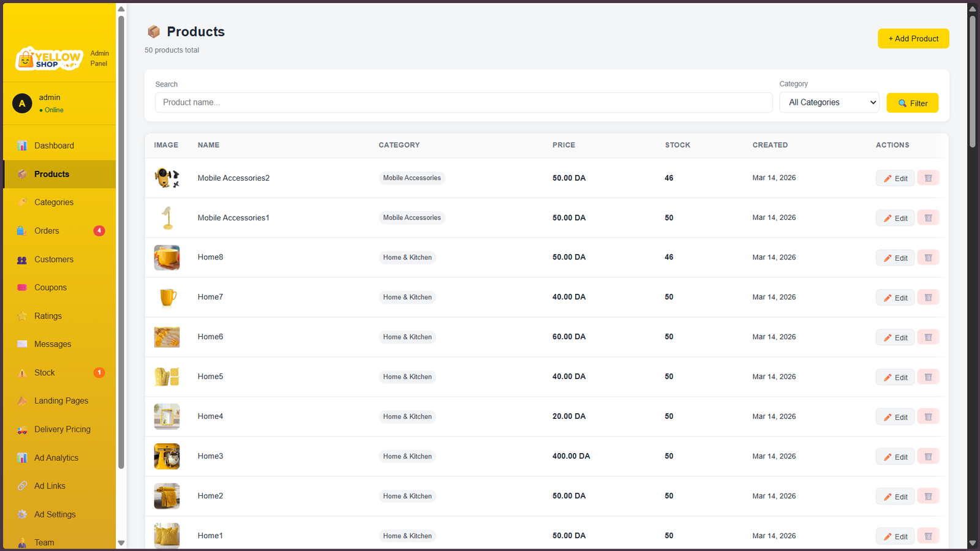Open the All Categories dropdown
This screenshot has width=980, height=551.
point(829,102)
